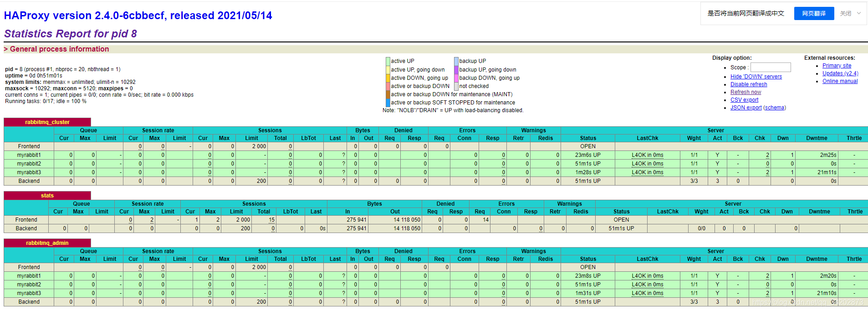Click the MAINT legend color swatch
868x311 pixels.
point(388,94)
